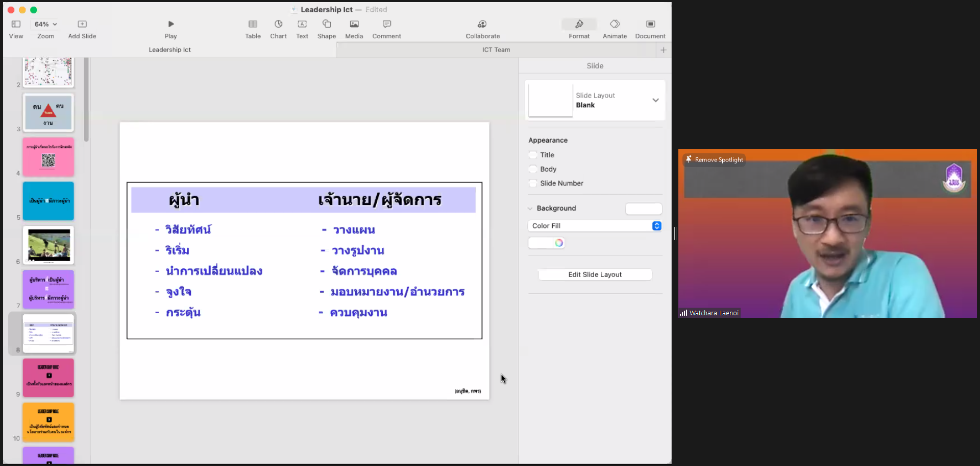This screenshot has width=980, height=466.
Task: Click the Keynote document icon in title bar
Action: tap(294, 10)
